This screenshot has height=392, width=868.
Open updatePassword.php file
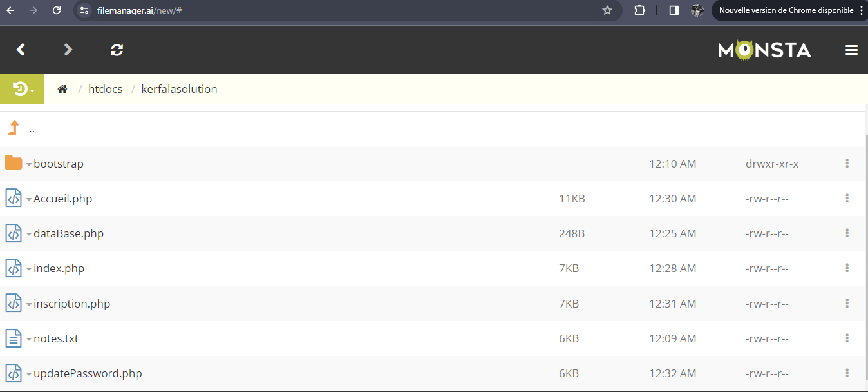(88, 373)
